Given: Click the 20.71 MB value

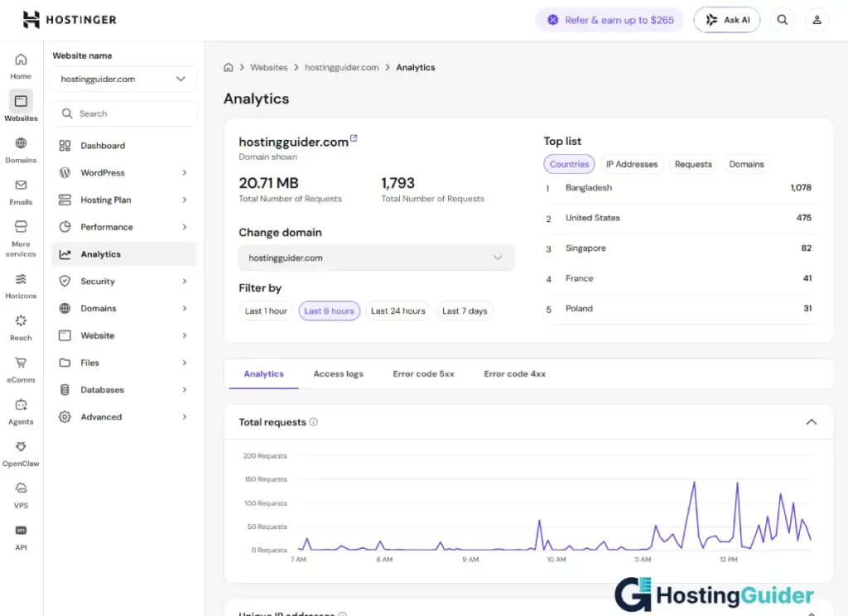Looking at the screenshot, I should point(268,183).
